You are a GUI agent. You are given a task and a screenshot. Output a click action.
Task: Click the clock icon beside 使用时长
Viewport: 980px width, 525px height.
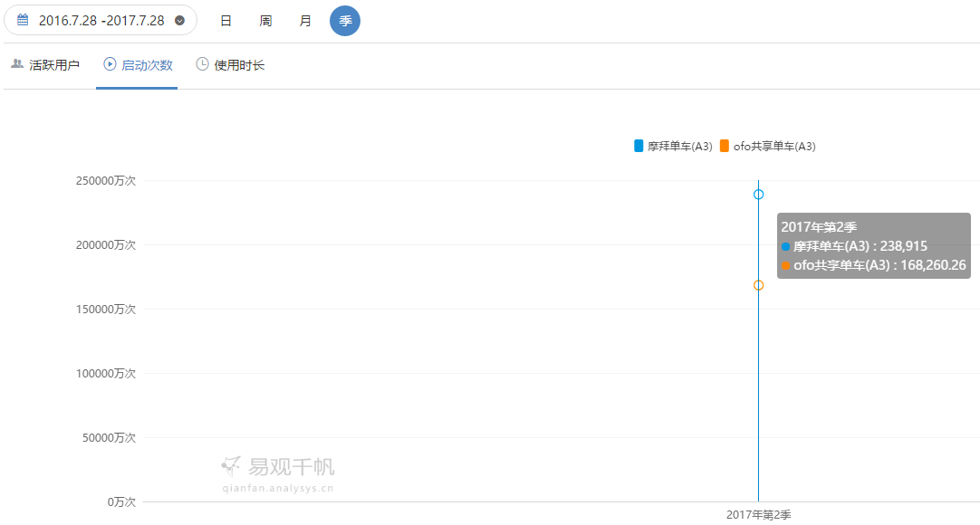202,64
